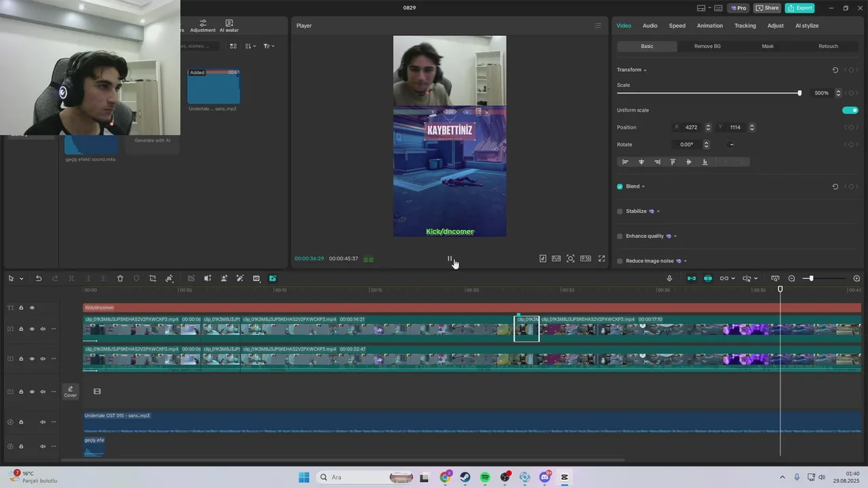
Task: Select the Crop tool in timeline toolbar
Action: click(153, 279)
